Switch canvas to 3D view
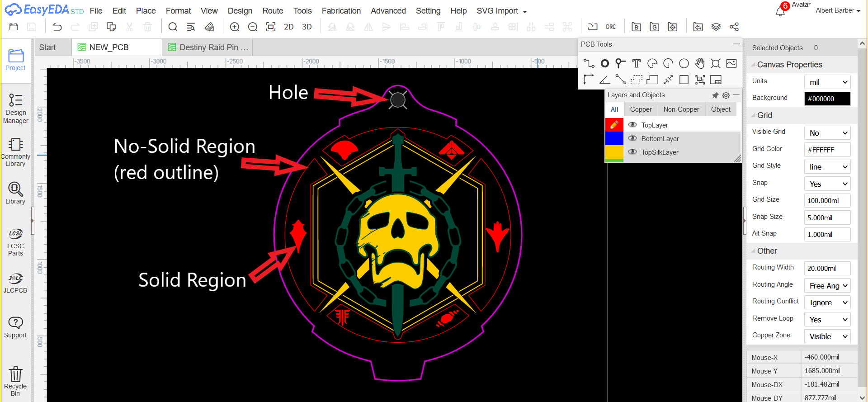The image size is (868, 402). [307, 27]
